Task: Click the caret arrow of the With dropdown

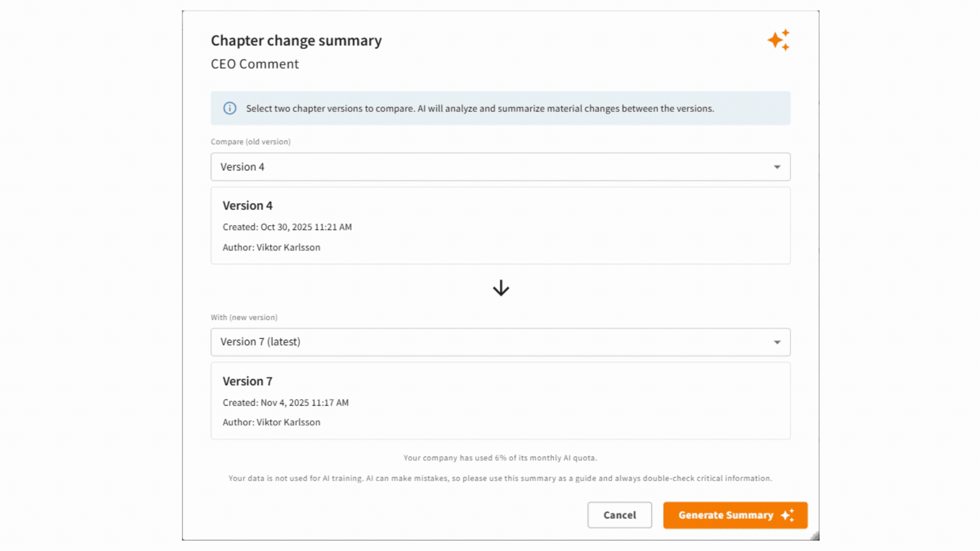Action: point(777,342)
